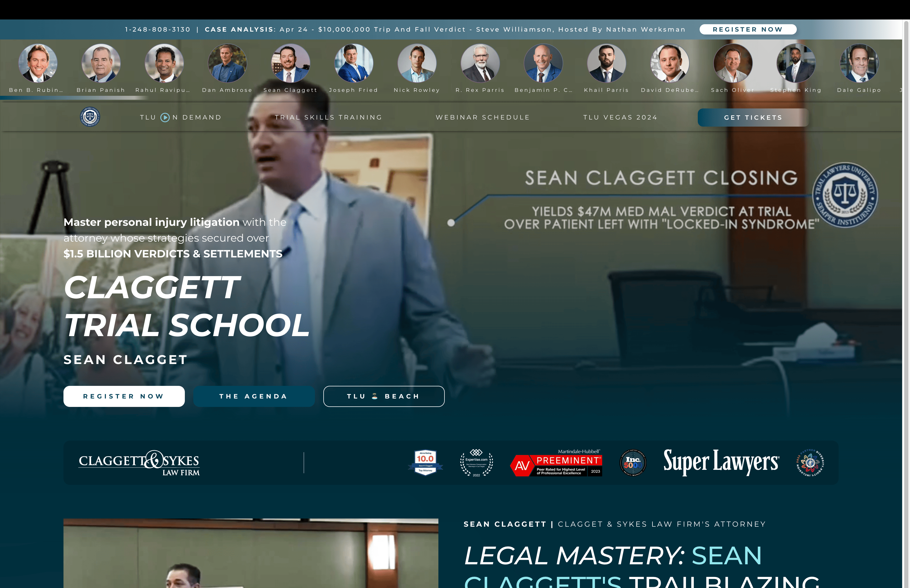Click the REGISTER NOW button in the hero
The height and width of the screenshot is (588, 910).
click(x=124, y=396)
